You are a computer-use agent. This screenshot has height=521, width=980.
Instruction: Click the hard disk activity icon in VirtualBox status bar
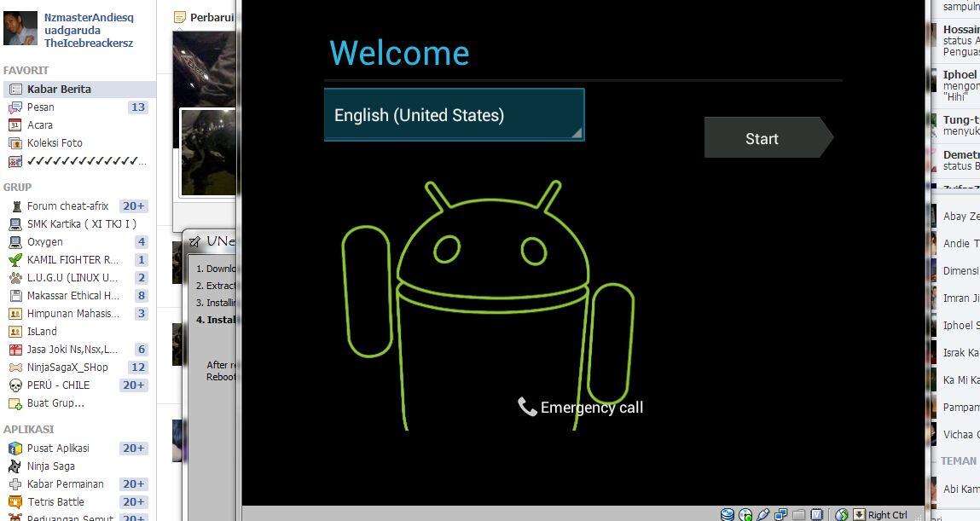(x=728, y=515)
